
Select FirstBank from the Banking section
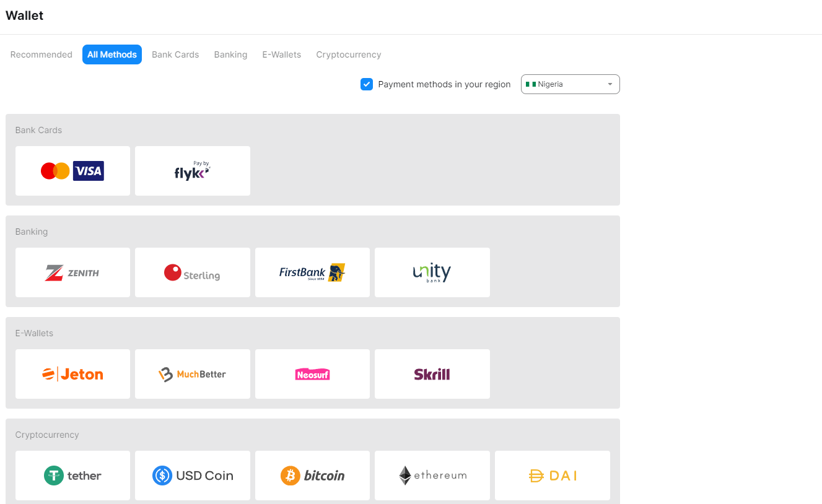click(x=312, y=272)
